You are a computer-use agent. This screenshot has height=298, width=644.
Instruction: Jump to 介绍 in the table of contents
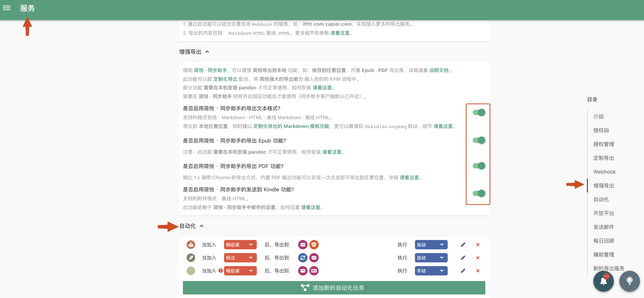(598, 116)
